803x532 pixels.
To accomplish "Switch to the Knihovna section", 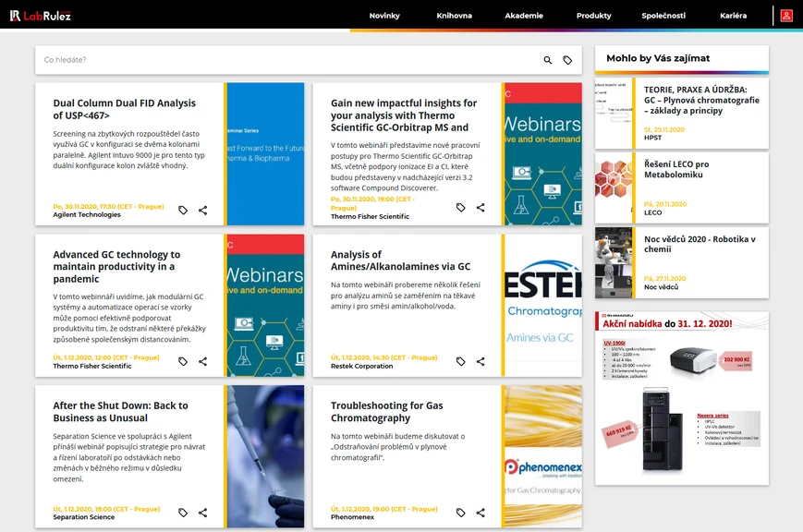I will point(454,15).
